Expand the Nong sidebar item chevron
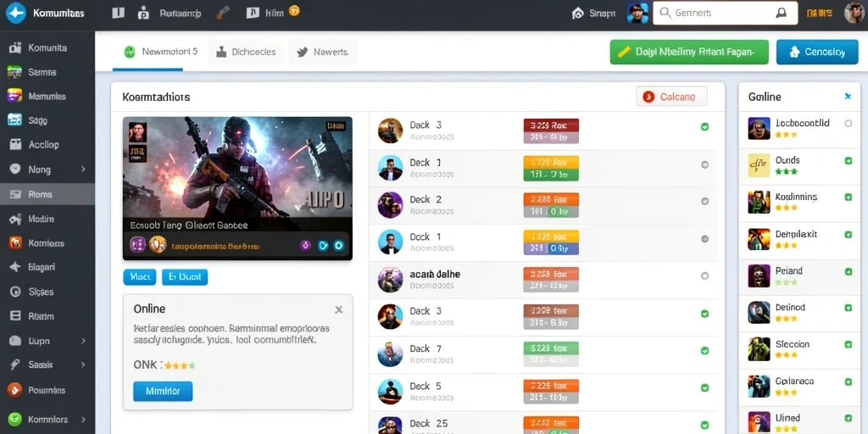The width and height of the screenshot is (868, 434). [84, 170]
